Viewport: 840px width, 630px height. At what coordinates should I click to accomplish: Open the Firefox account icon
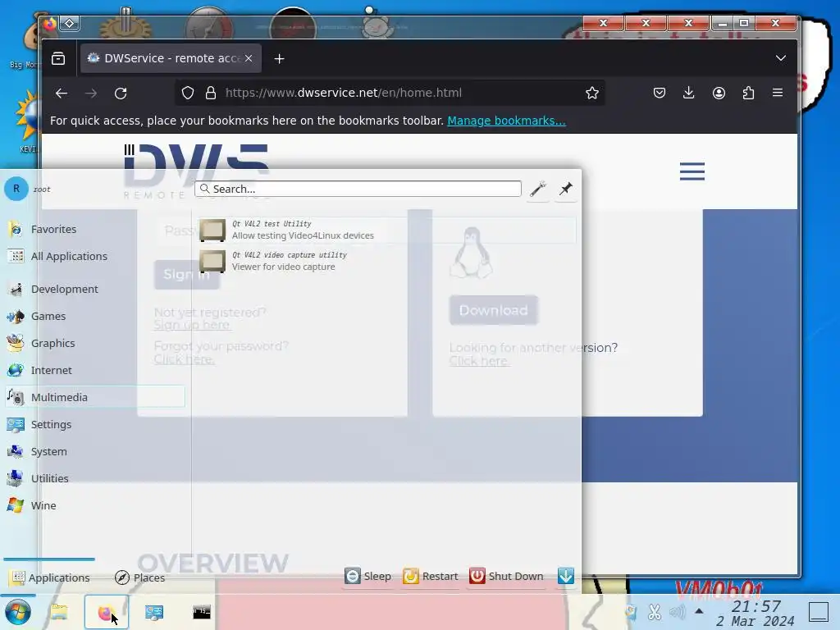click(x=719, y=94)
